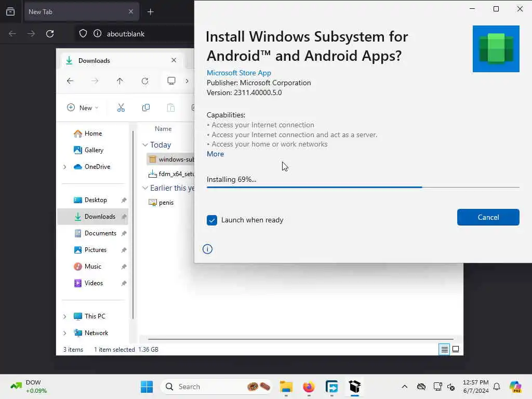Click the taskbar Search box
Screen dimensions: 532x399
point(217,387)
